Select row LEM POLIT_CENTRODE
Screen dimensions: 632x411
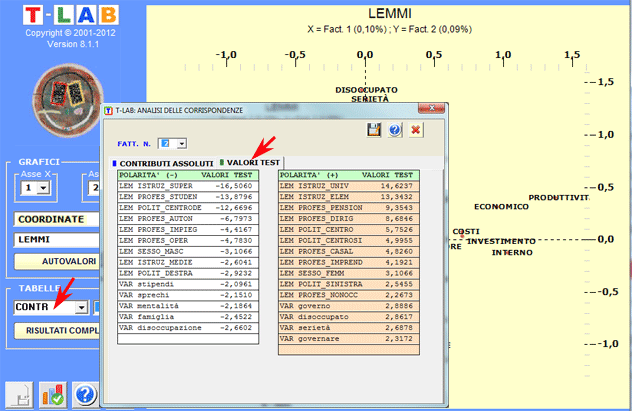click(x=188, y=208)
